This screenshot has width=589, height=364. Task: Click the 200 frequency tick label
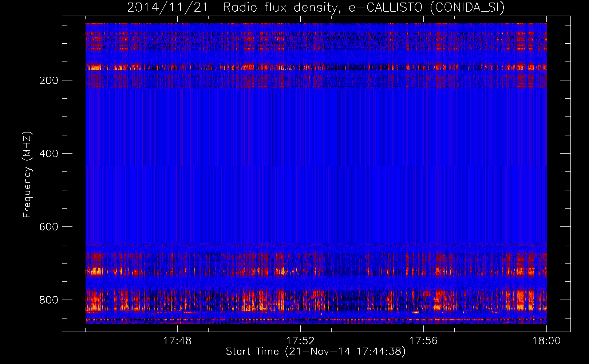tap(49, 80)
